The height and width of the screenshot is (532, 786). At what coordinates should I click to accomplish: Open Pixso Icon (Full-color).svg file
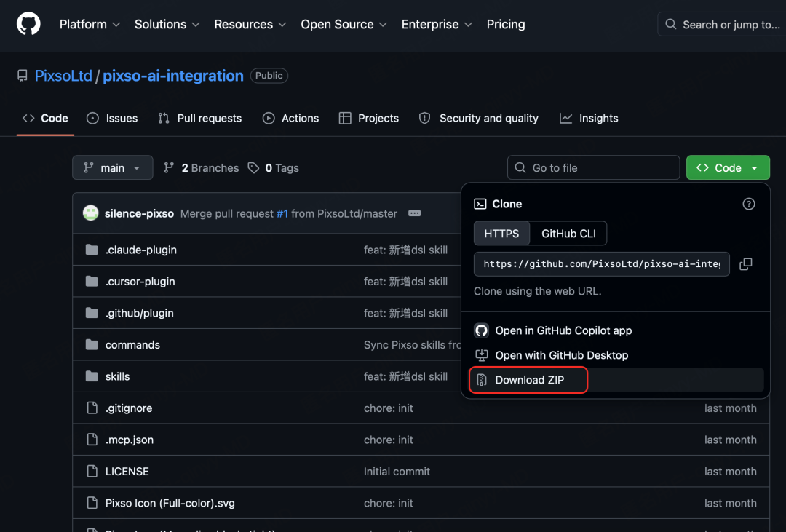(170, 503)
